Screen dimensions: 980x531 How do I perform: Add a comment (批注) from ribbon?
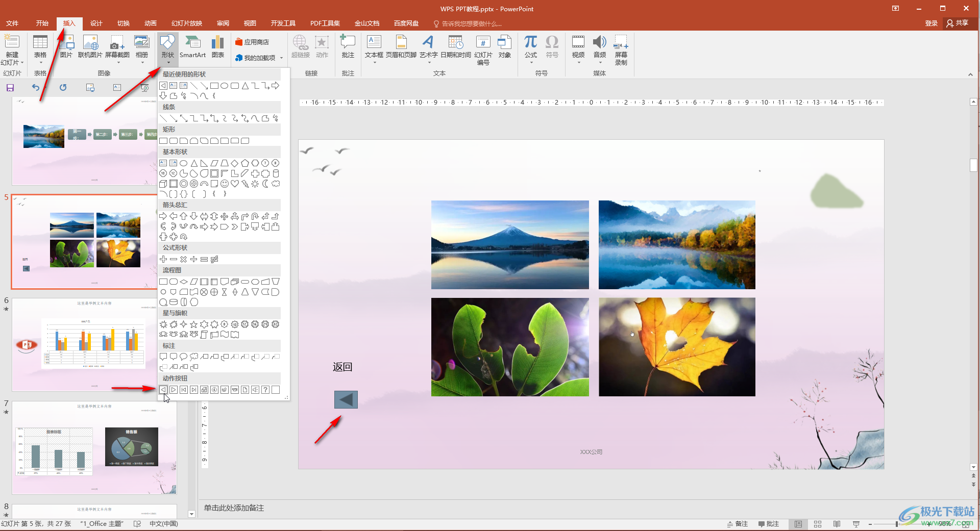(x=348, y=47)
